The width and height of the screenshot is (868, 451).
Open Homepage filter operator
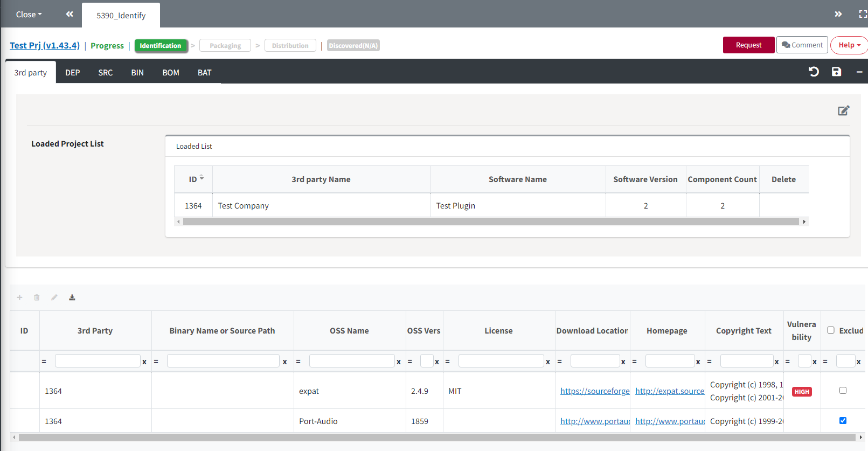635,362
